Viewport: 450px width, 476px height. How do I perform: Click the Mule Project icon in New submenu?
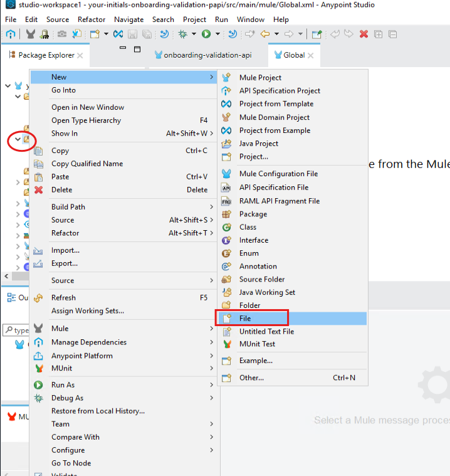tap(227, 78)
